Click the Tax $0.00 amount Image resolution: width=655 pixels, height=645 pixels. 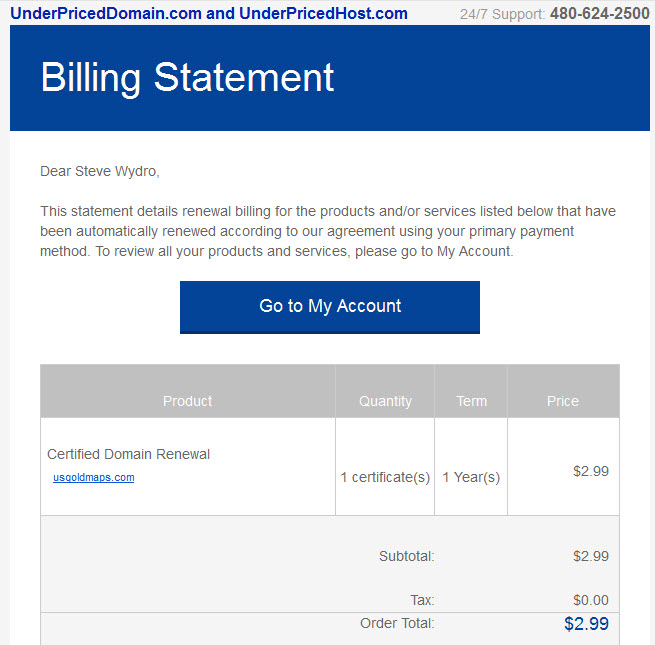pos(591,600)
